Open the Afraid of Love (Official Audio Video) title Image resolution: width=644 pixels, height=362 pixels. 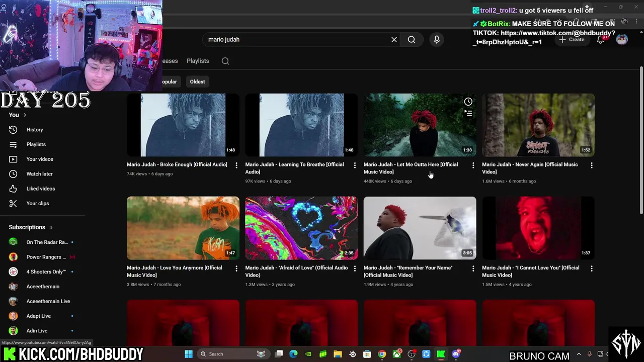click(296, 271)
